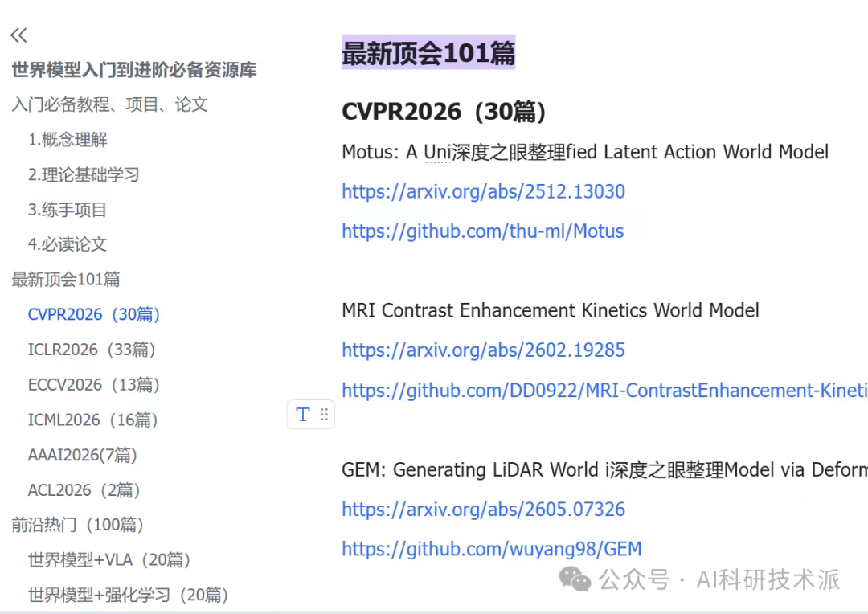Navigate to ECCV2026（13篇）section
Viewport: 868px width, 614px height.
pyautogui.click(x=94, y=385)
